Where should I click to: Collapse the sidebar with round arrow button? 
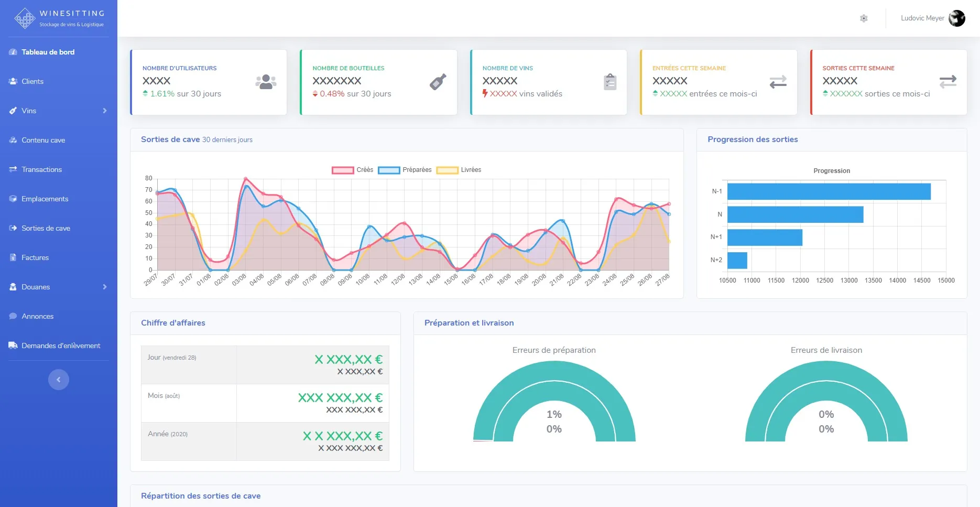(x=59, y=380)
